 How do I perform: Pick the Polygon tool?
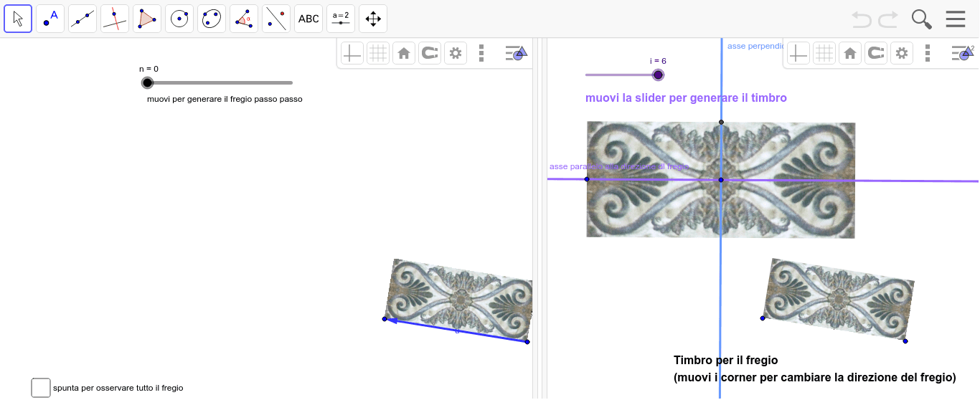click(x=147, y=19)
